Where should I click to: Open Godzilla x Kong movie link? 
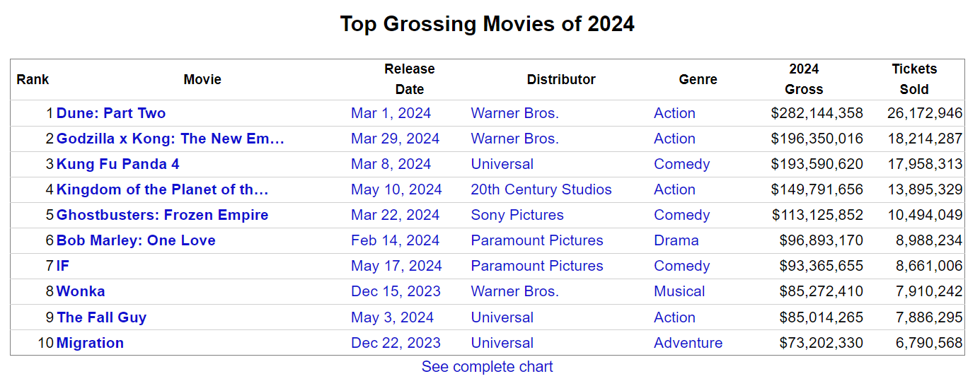[170, 139]
